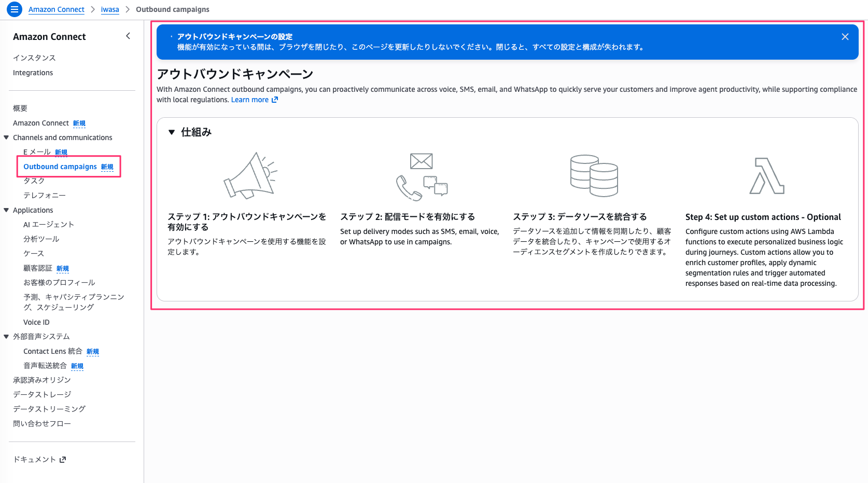Click the delivery modes icon for Step 2
Viewport: 868px width, 483px height.
[x=422, y=176]
